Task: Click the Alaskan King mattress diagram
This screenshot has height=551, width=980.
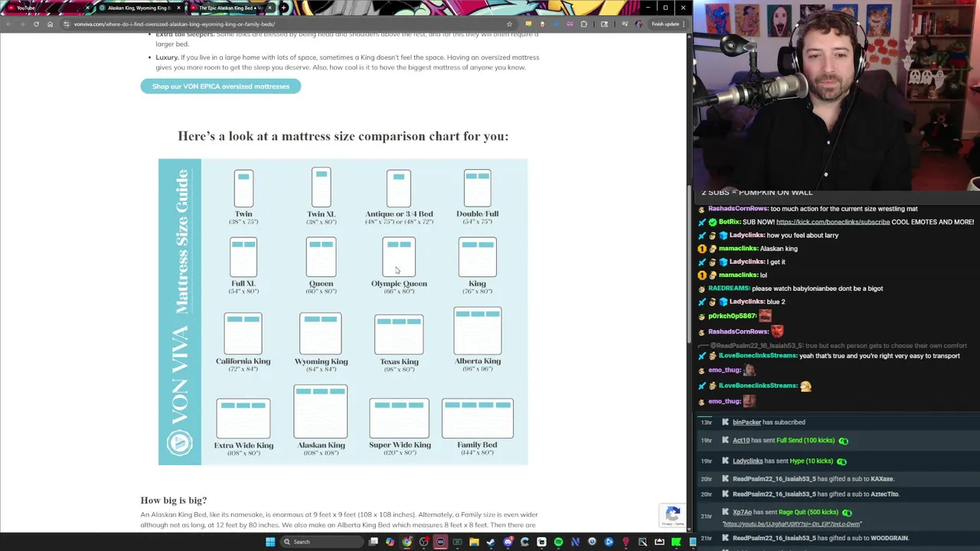Action: coord(321,412)
